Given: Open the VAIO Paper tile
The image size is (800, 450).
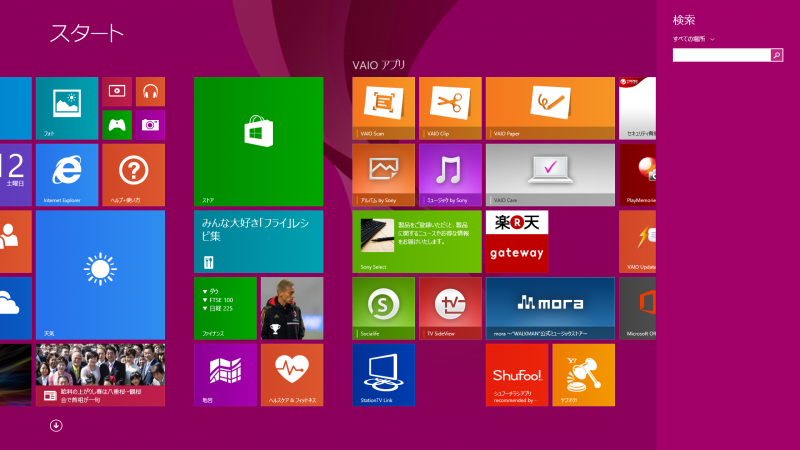Looking at the screenshot, I should (x=550, y=108).
